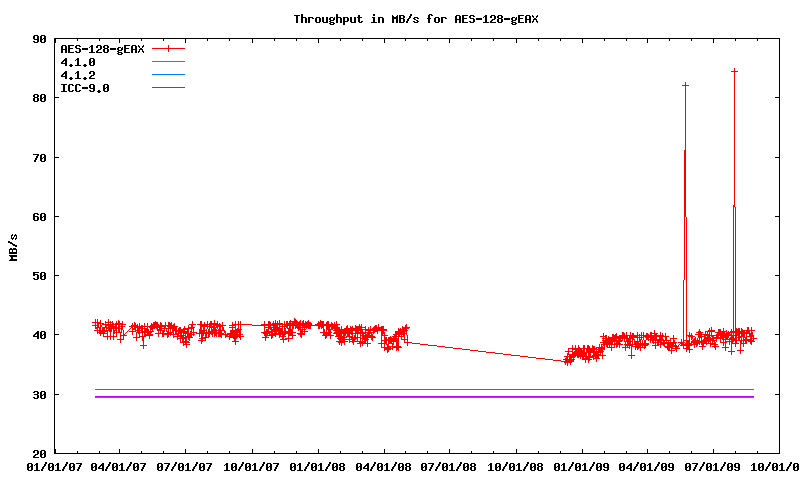Click the 90 tick label on y-axis
This screenshot has height=480, width=800.
[x=40, y=39]
